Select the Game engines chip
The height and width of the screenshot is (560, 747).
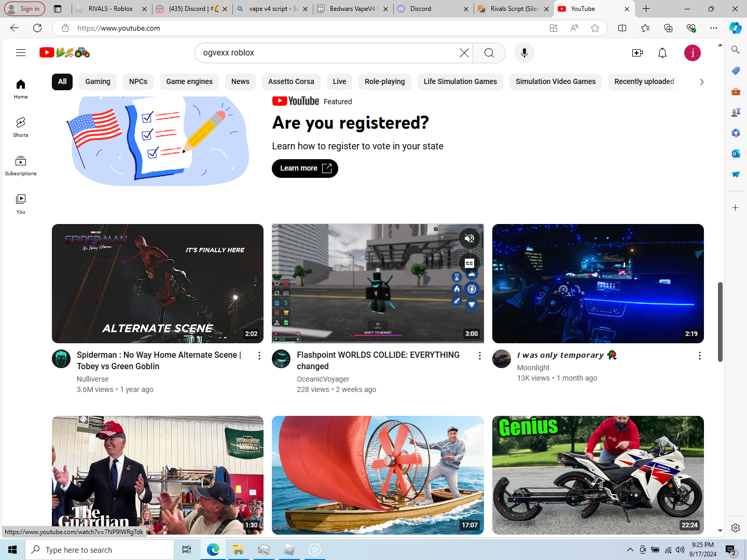click(189, 81)
